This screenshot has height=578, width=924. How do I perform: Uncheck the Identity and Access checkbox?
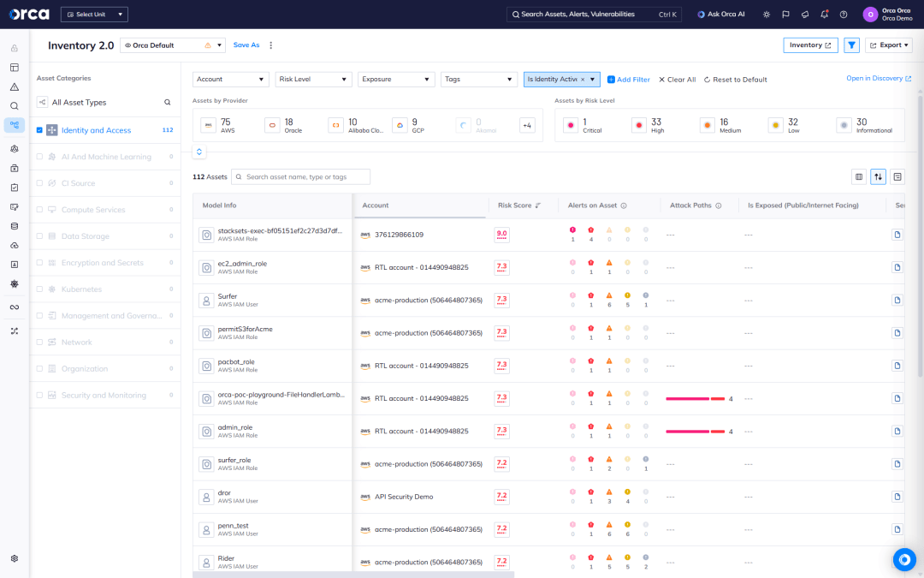39,130
